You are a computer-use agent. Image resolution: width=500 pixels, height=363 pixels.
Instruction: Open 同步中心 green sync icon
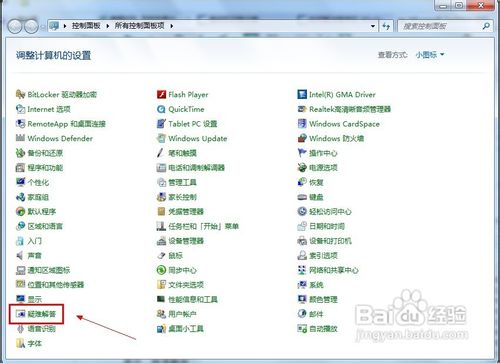click(161, 270)
